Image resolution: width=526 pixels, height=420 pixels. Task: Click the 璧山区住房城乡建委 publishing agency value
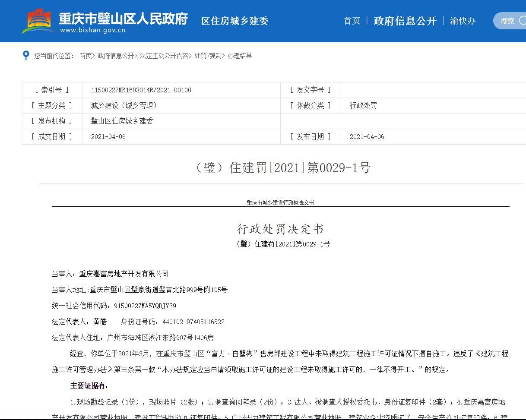click(x=122, y=121)
